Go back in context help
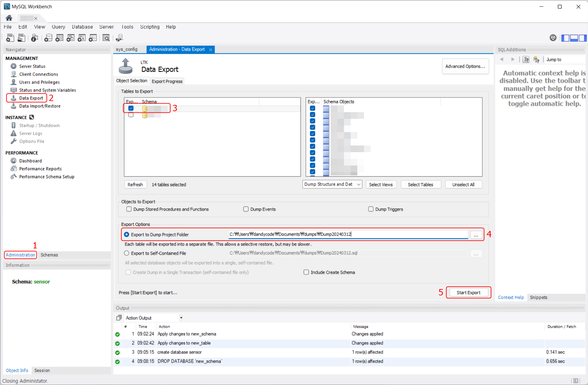This screenshot has width=588, height=385. pyautogui.click(x=502, y=59)
